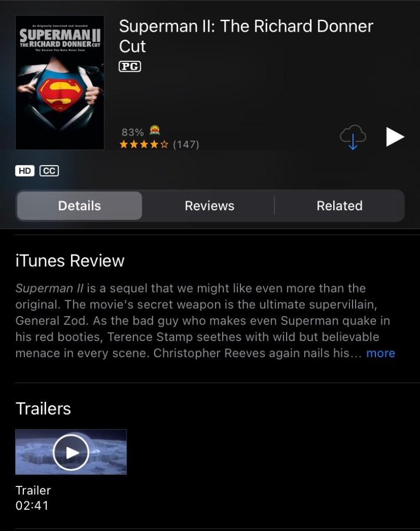Tap the Trailers section heading

pos(43,409)
